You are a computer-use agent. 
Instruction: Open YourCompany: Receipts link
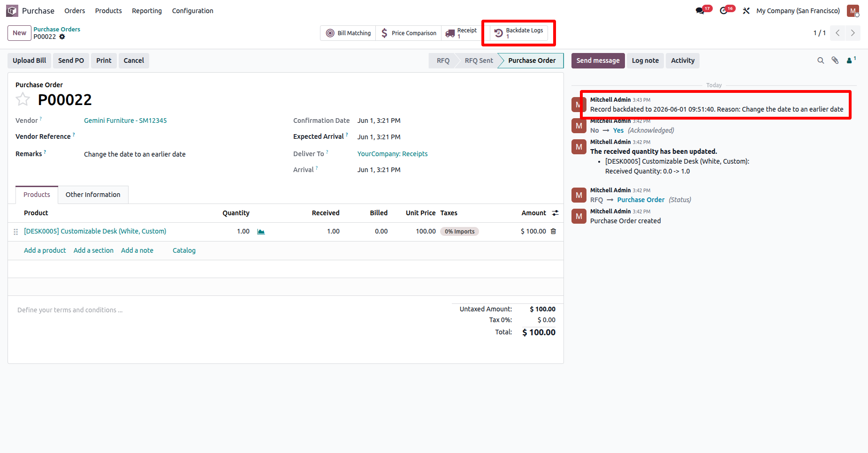392,154
